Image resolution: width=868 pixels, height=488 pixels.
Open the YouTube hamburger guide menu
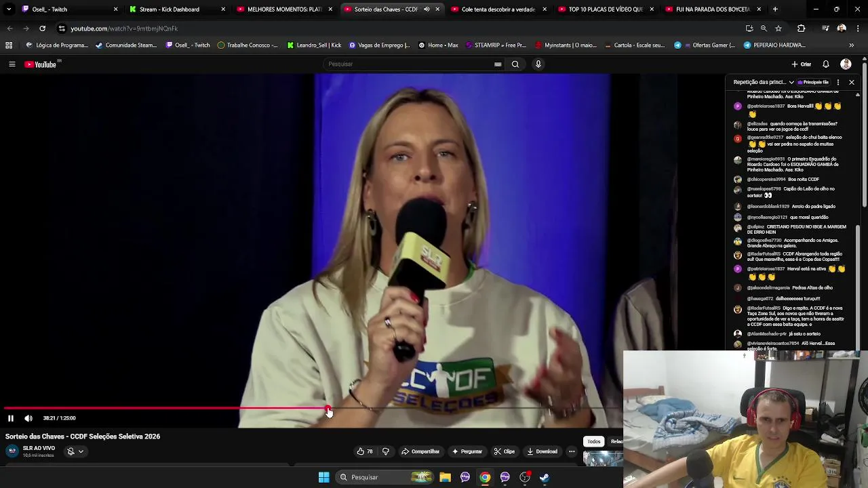(12, 64)
